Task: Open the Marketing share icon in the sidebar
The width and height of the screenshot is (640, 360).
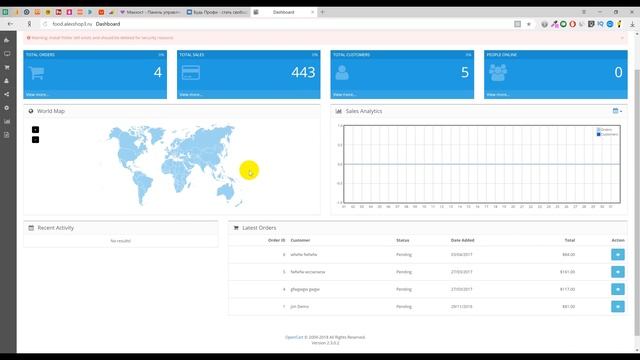Action: click(x=7, y=94)
